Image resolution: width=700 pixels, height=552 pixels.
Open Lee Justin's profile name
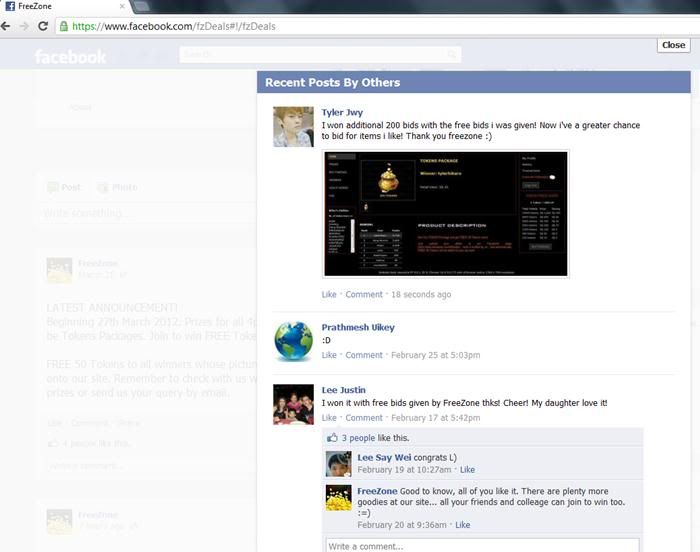point(344,390)
